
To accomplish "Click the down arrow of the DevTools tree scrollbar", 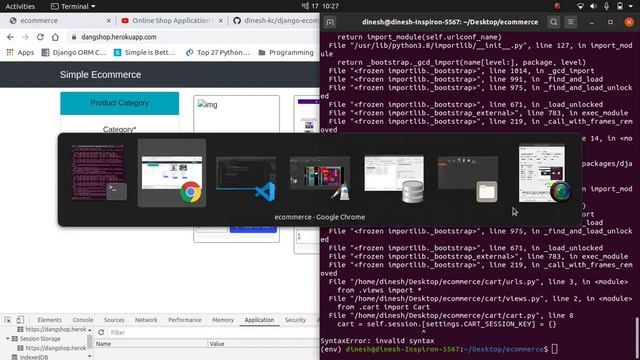I will pos(90,356).
